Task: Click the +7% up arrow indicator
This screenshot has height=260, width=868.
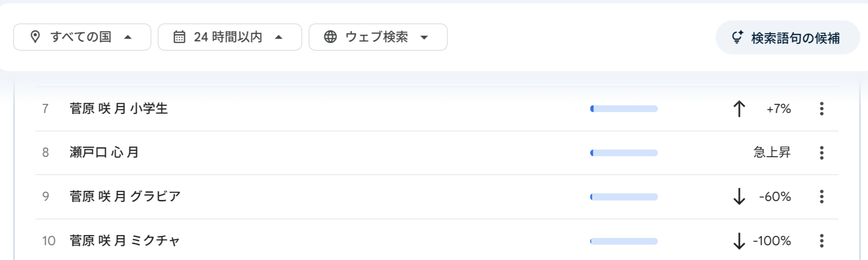Action: pos(739,109)
